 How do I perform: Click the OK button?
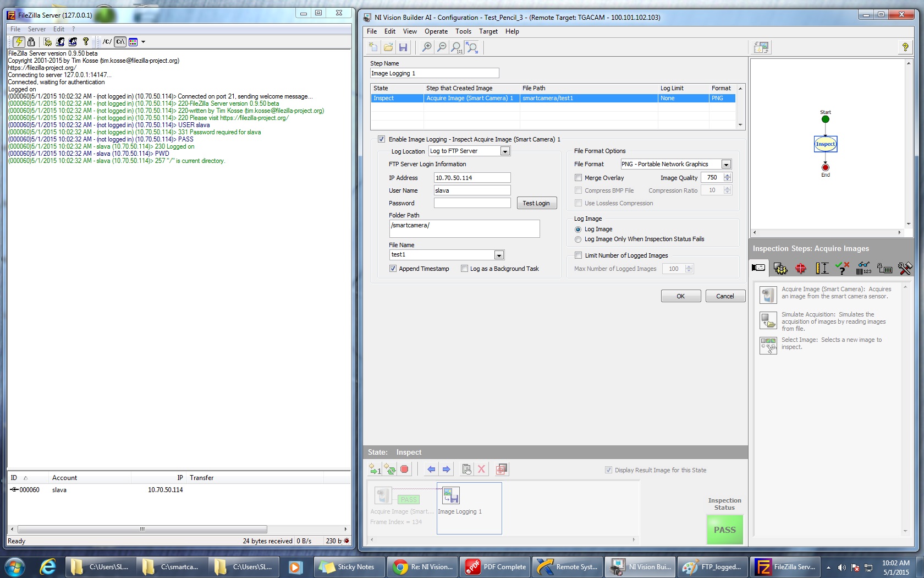(x=681, y=296)
